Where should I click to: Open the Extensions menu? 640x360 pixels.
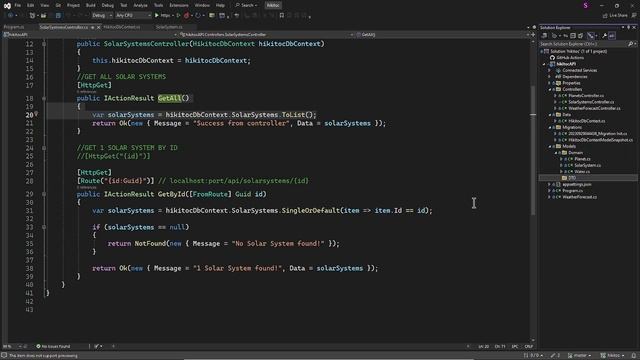(x=179, y=5)
